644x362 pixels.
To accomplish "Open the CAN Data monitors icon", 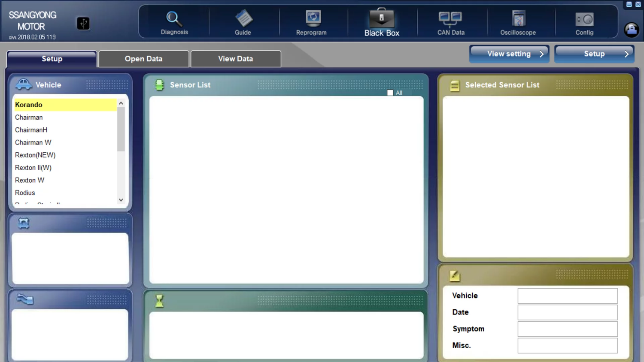I will point(450,18).
